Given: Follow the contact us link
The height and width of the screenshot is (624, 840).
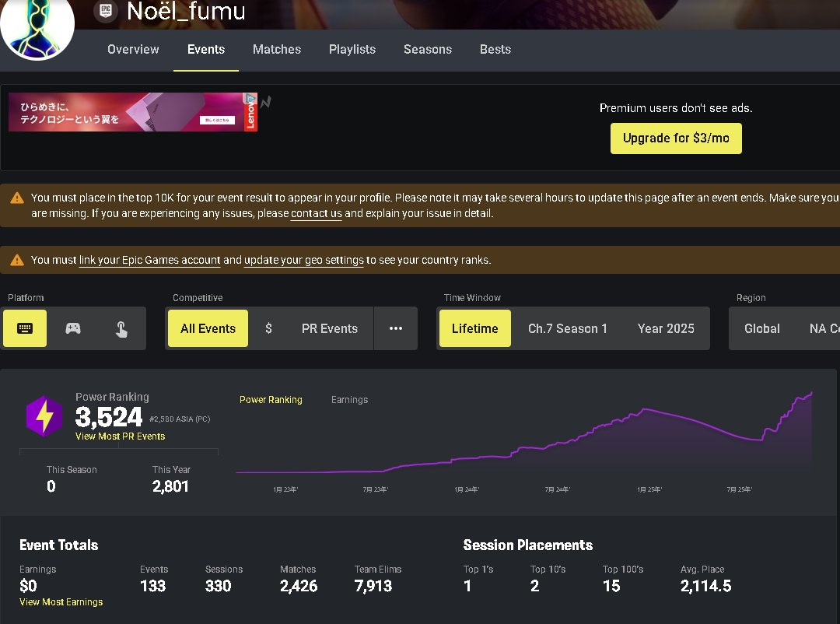Looking at the screenshot, I should click(316, 213).
